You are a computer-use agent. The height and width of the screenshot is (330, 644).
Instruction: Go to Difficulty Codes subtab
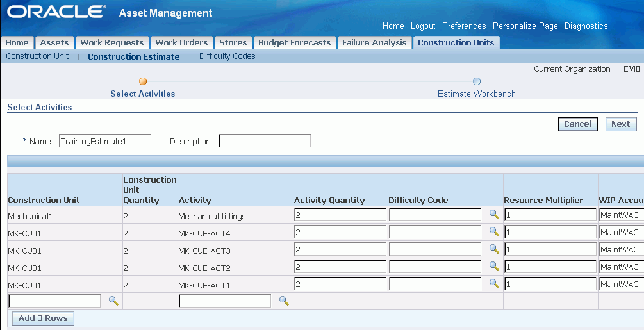point(227,56)
